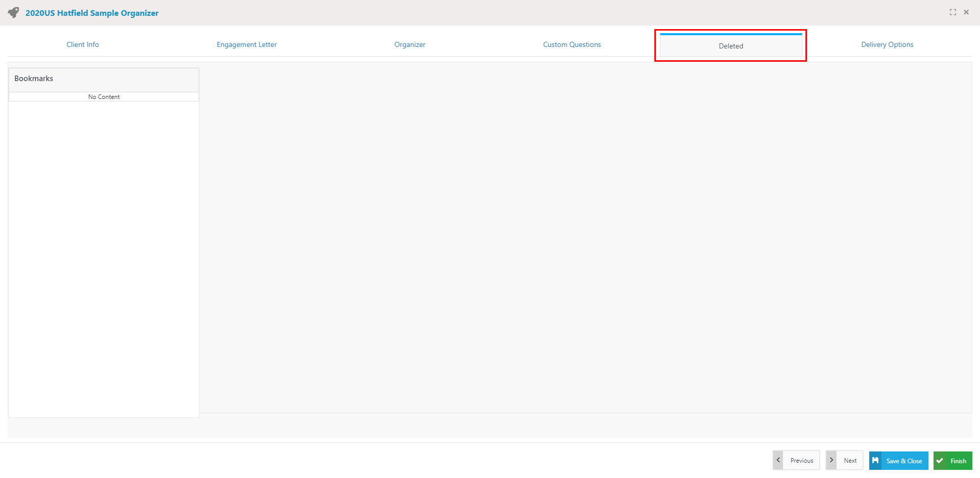Click the Next button
Image resolution: width=980 pixels, height=478 pixels.
844,460
